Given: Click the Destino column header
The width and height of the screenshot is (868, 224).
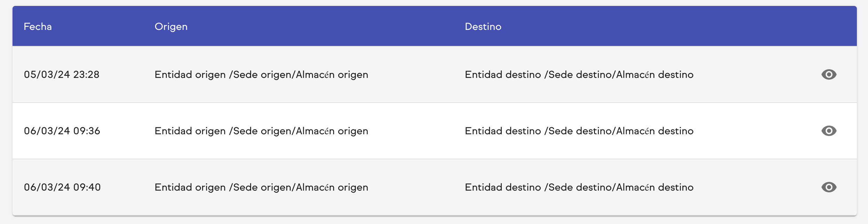Looking at the screenshot, I should pyautogui.click(x=483, y=27).
